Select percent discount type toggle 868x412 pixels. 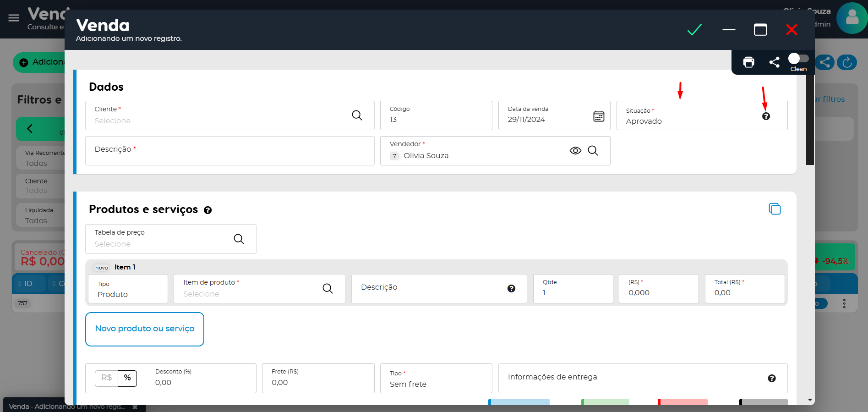(127, 378)
